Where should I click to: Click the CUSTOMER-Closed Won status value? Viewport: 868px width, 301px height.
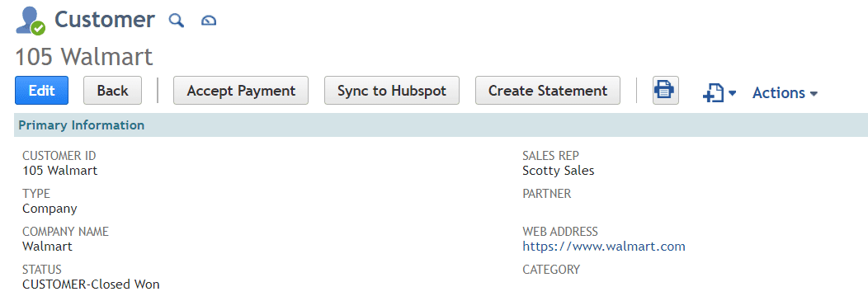pos(91,285)
